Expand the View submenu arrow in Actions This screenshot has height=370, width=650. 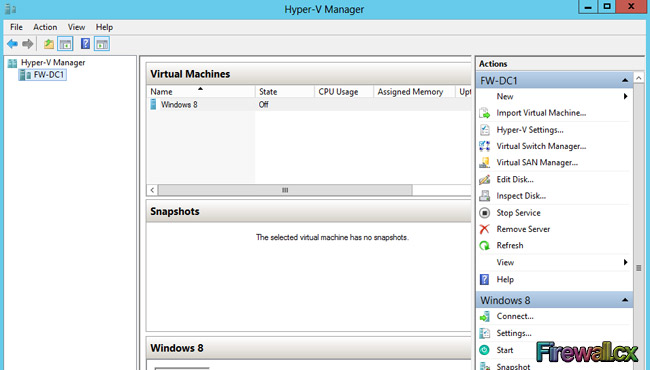(x=626, y=262)
